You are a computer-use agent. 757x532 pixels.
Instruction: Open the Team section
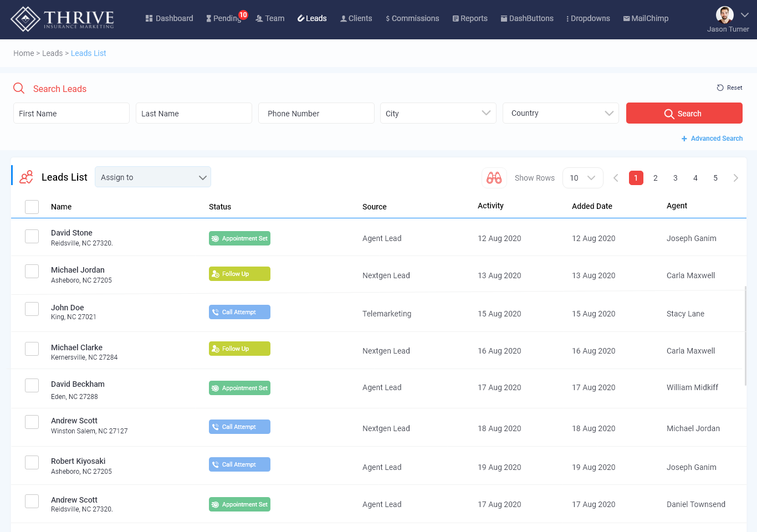pyautogui.click(x=270, y=18)
